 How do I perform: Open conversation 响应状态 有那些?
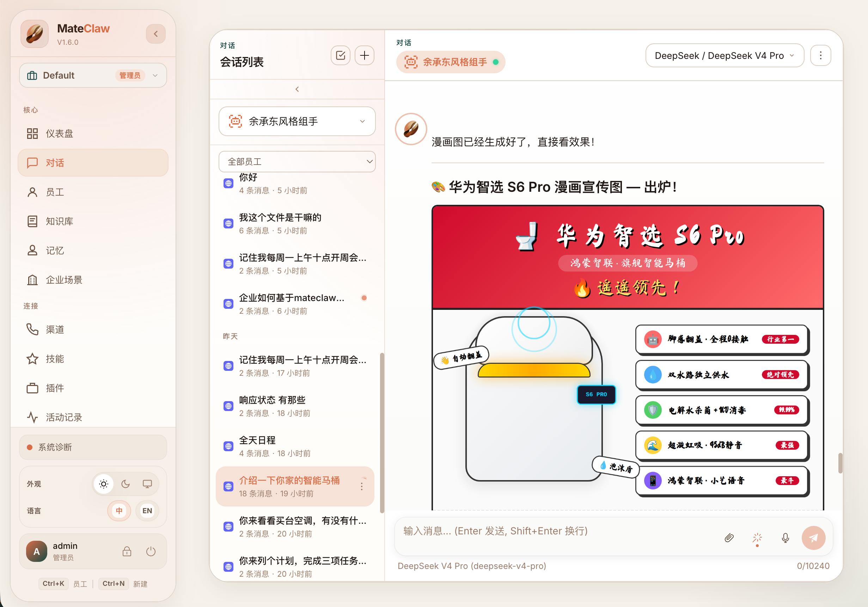[295, 406]
